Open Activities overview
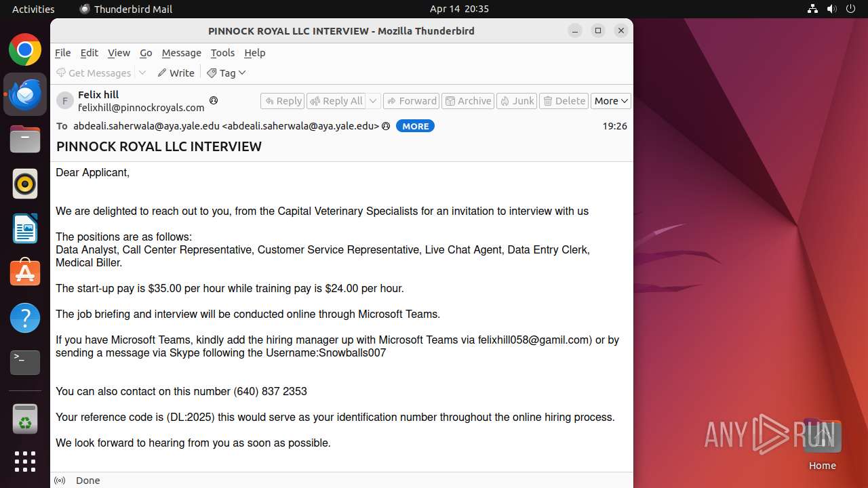Screen dimensions: 868x488 (33, 9)
